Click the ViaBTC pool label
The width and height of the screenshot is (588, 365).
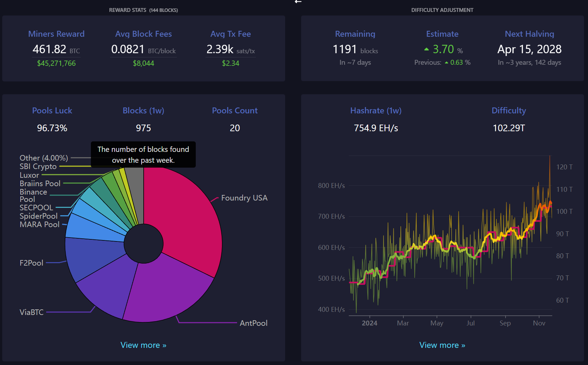click(31, 312)
